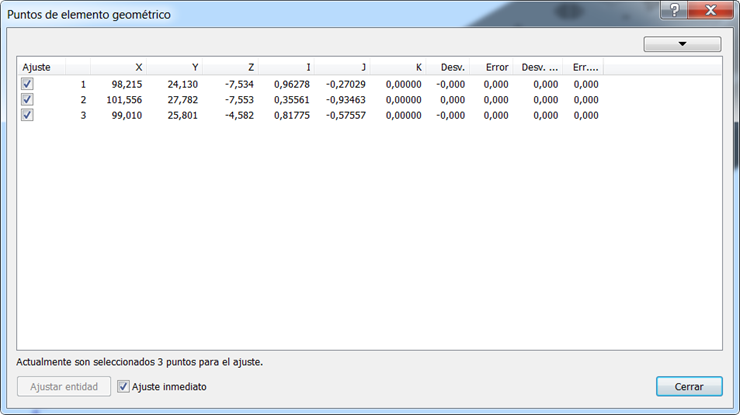
Task: Select X value 101,556
Action: point(124,100)
